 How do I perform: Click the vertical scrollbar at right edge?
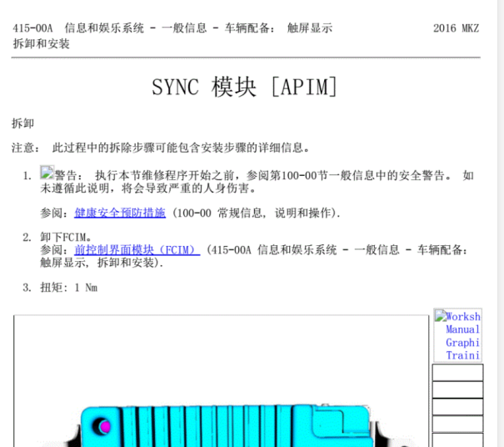[501, 223]
